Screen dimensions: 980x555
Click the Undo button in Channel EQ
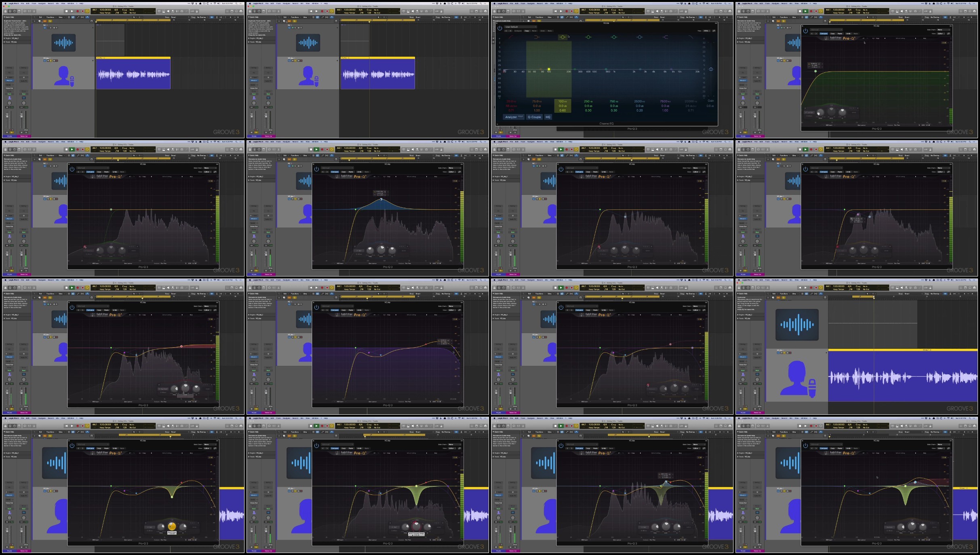(x=543, y=31)
